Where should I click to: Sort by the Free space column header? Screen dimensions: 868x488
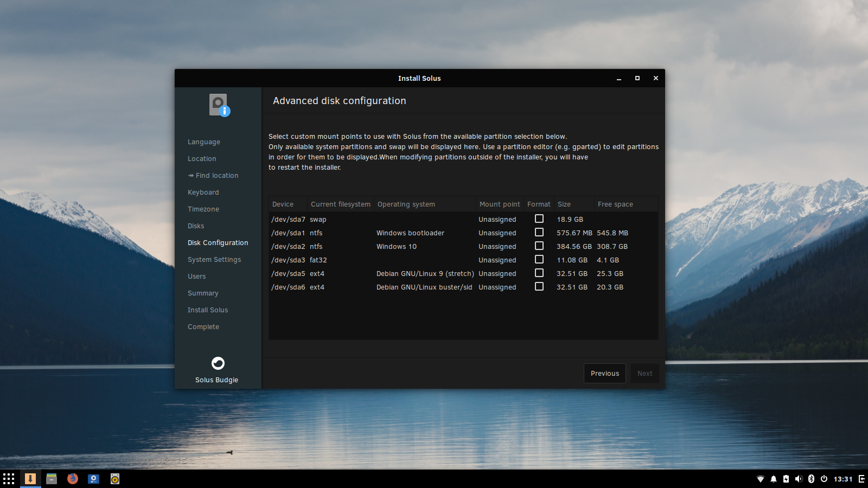(x=626, y=204)
